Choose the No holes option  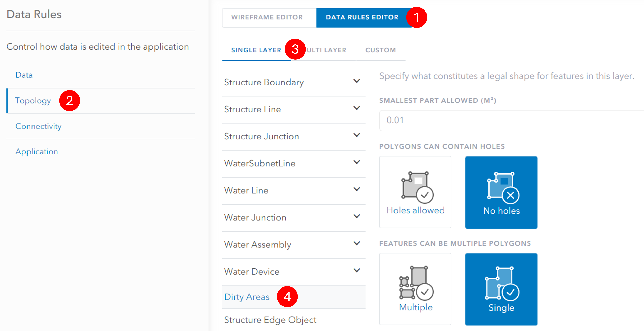tap(501, 192)
